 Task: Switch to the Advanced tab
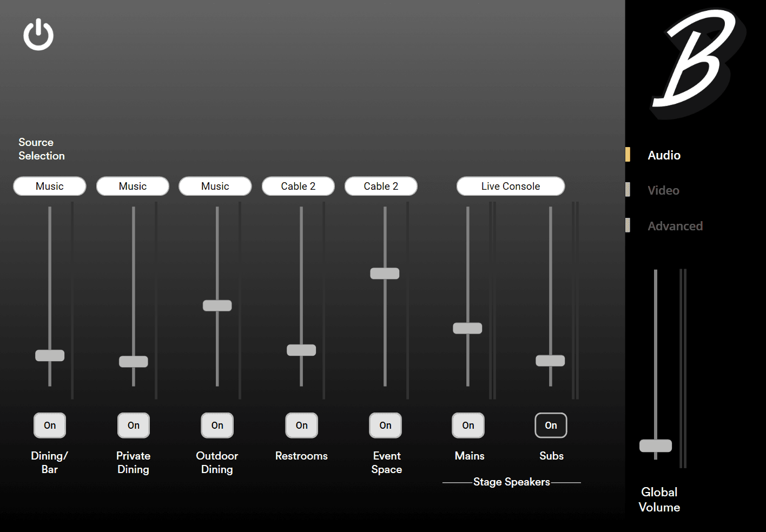675,226
